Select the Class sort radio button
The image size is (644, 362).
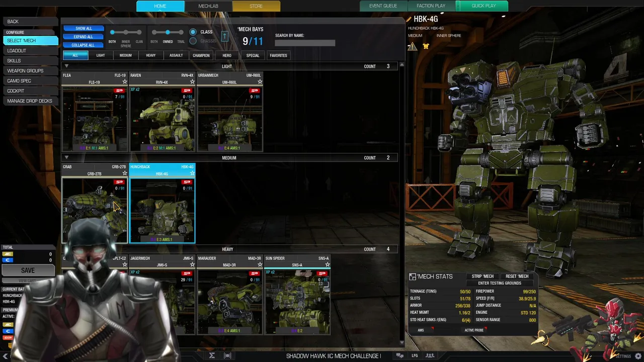pos(193,32)
